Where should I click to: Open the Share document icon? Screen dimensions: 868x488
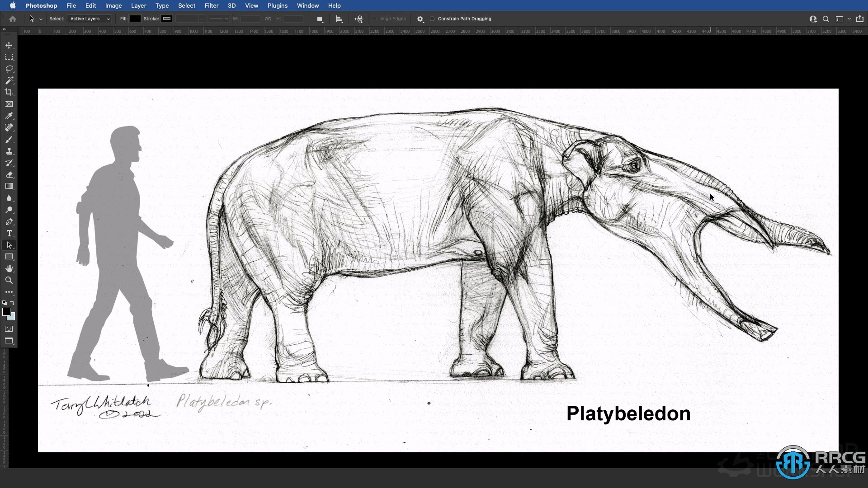click(x=860, y=19)
